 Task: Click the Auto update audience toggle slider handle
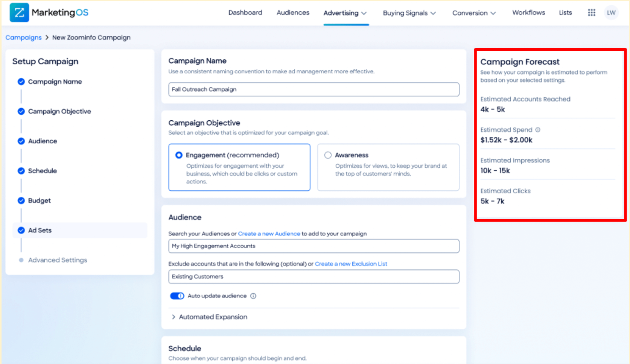tap(181, 296)
